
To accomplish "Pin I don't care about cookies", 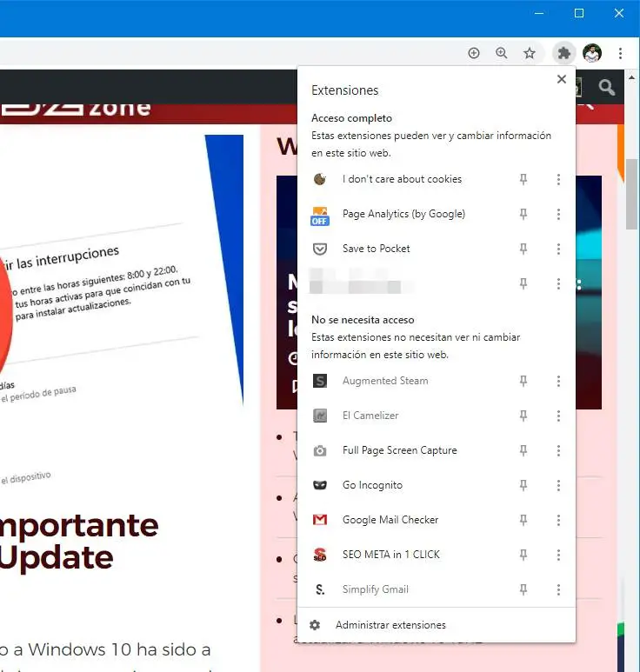I will [523, 179].
